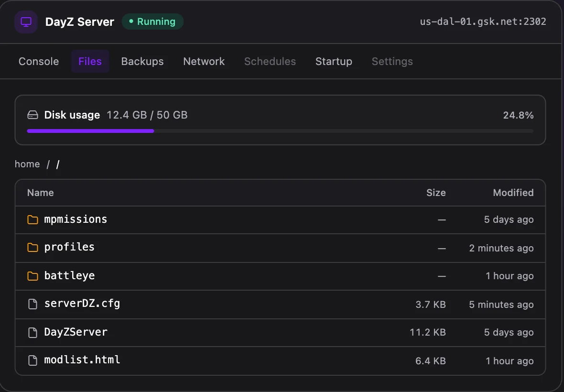Image resolution: width=564 pixels, height=392 pixels.
Task: Click the 12.4 GB / 50 GB text
Action: 147,115
